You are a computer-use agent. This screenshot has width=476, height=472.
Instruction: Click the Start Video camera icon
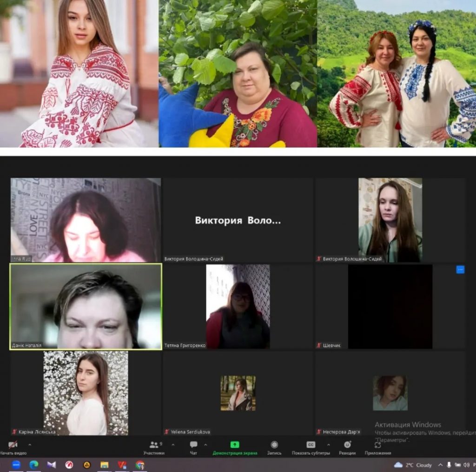13,445
